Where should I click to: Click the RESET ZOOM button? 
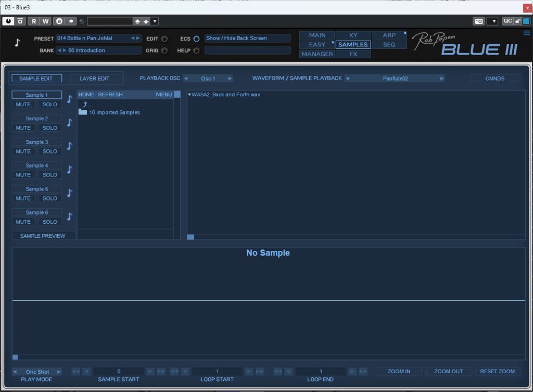[498, 371]
